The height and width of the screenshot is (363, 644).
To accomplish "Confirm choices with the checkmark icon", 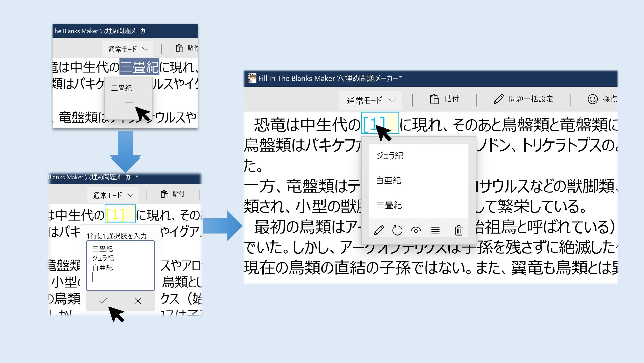I will coord(103,301).
